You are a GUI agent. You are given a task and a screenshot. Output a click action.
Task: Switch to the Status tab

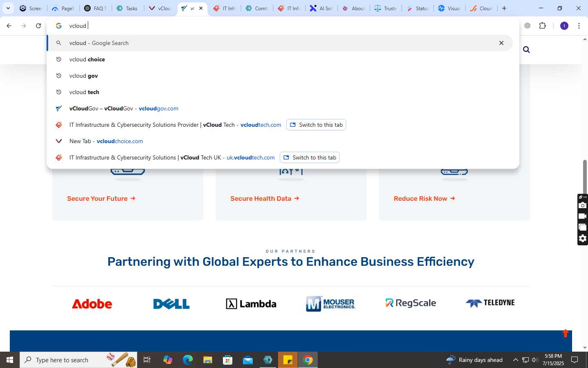point(418,8)
